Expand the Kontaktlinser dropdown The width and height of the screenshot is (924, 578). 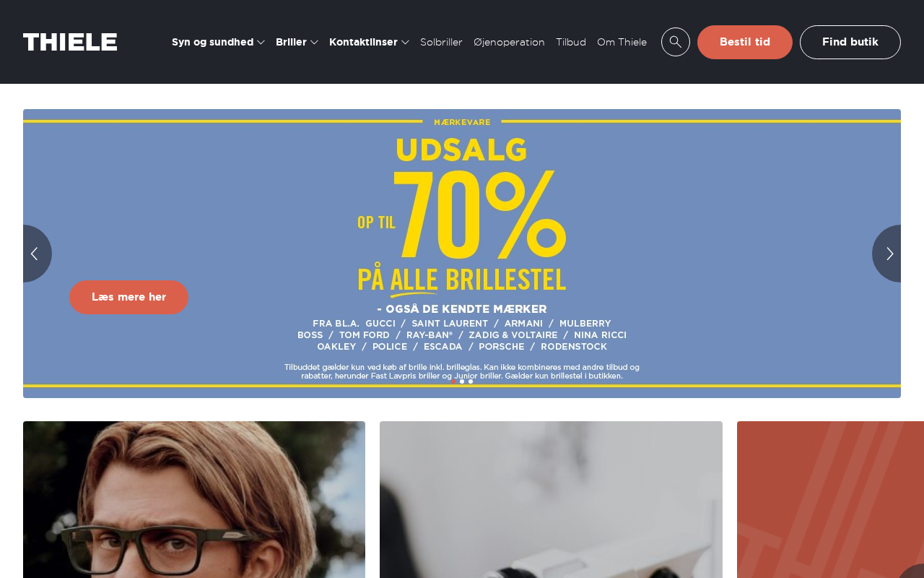[369, 42]
